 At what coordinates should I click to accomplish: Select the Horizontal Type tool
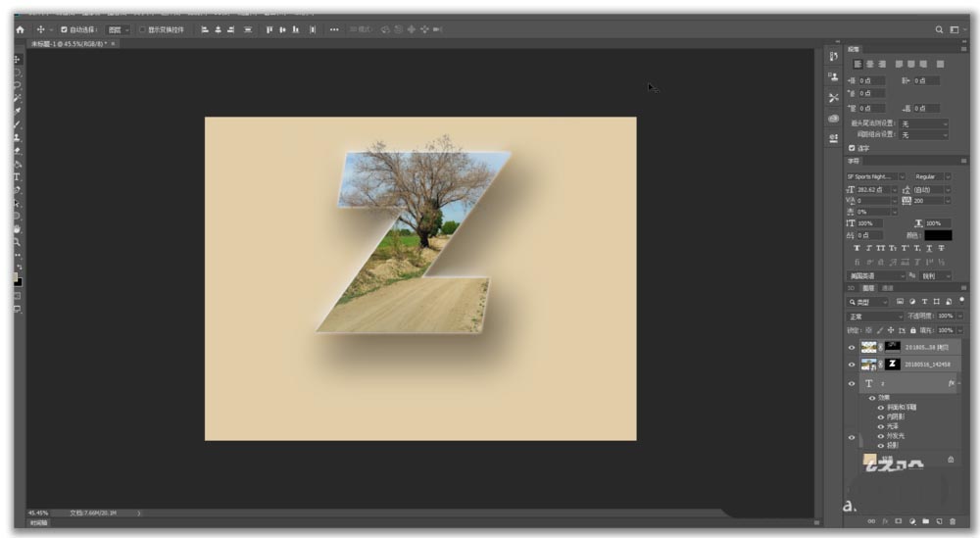tap(18, 176)
